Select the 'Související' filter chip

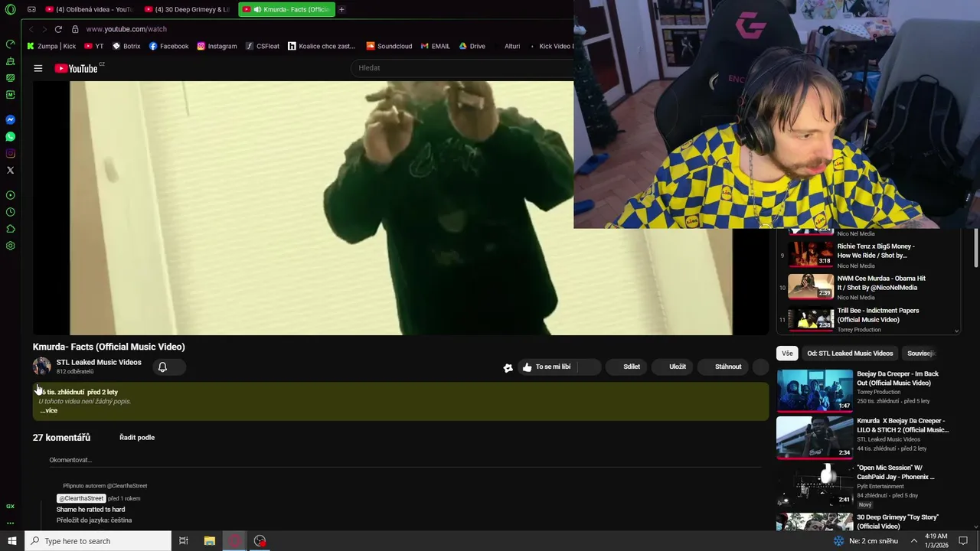tap(921, 354)
